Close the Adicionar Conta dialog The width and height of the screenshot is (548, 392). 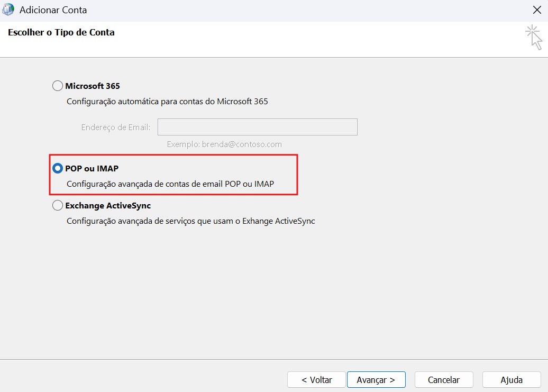[537, 10]
